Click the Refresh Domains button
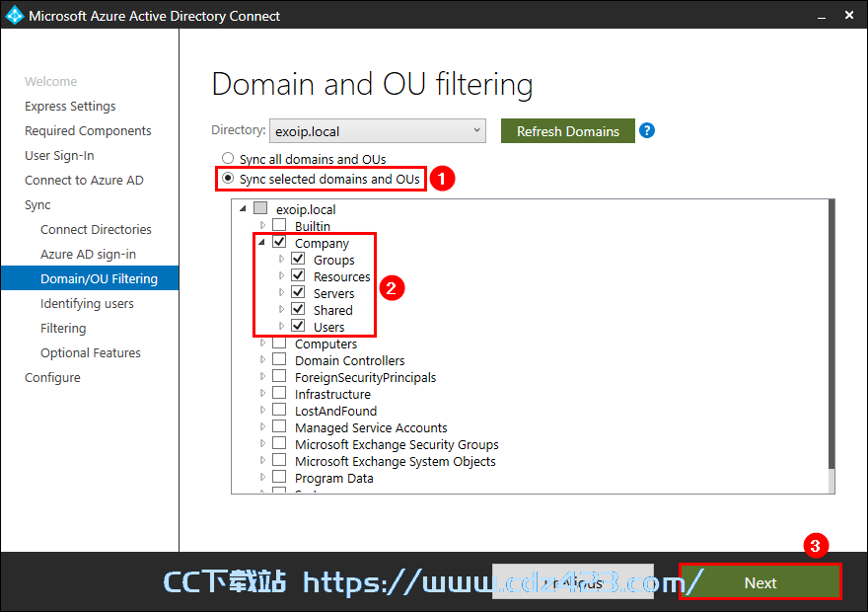 click(x=568, y=130)
